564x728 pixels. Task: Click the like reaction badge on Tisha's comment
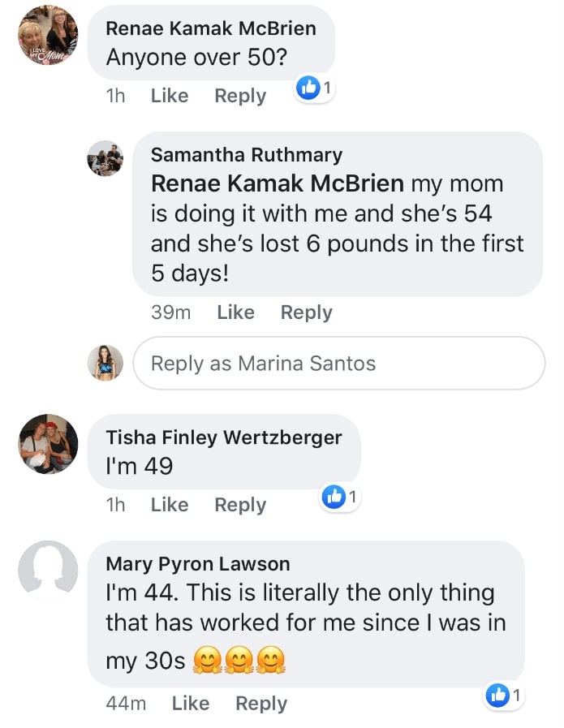click(x=340, y=497)
